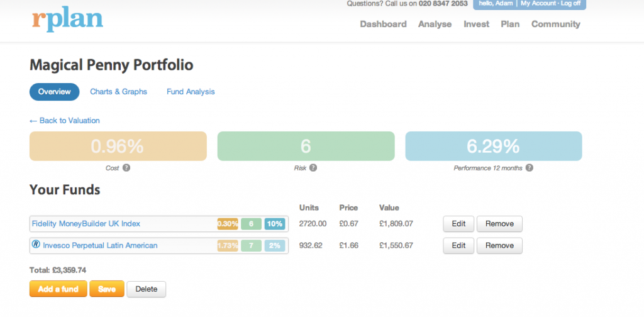Open the Plan section
Image resolution: width=644 pixels, height=317 pixels.
click(x=510, y=25)
